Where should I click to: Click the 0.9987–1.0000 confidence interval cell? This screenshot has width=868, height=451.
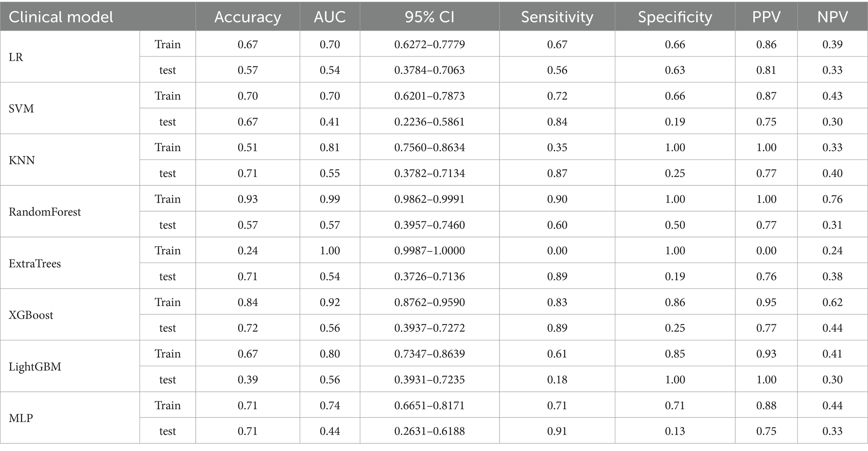tap(429, 251)
